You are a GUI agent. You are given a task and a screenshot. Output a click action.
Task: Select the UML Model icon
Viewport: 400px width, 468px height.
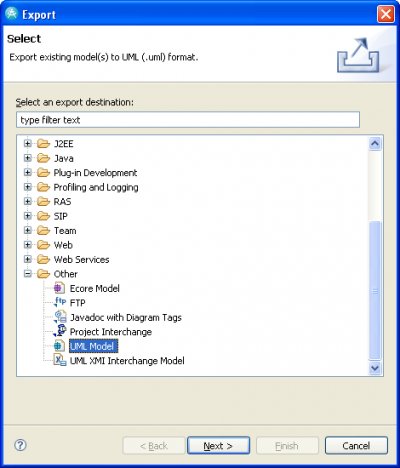[x=59, y=346]
